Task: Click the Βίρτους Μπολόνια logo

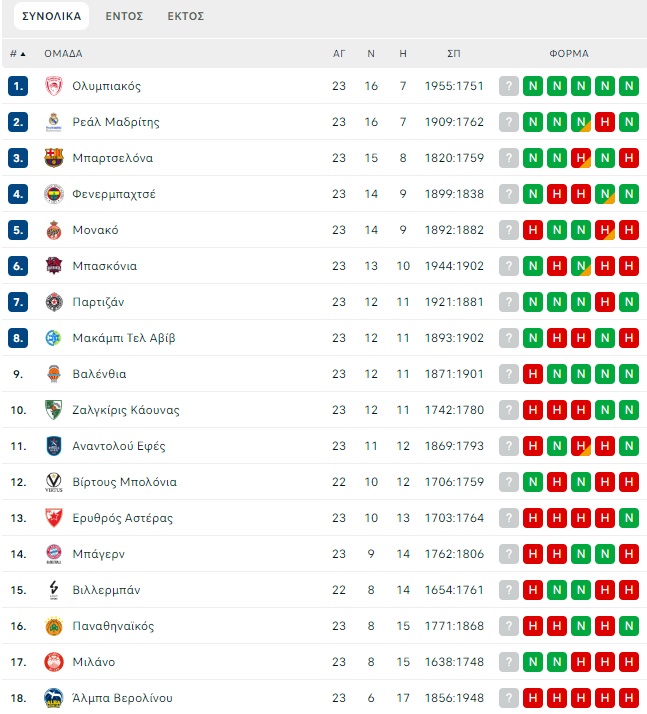Action: click(x=54, y=482)
